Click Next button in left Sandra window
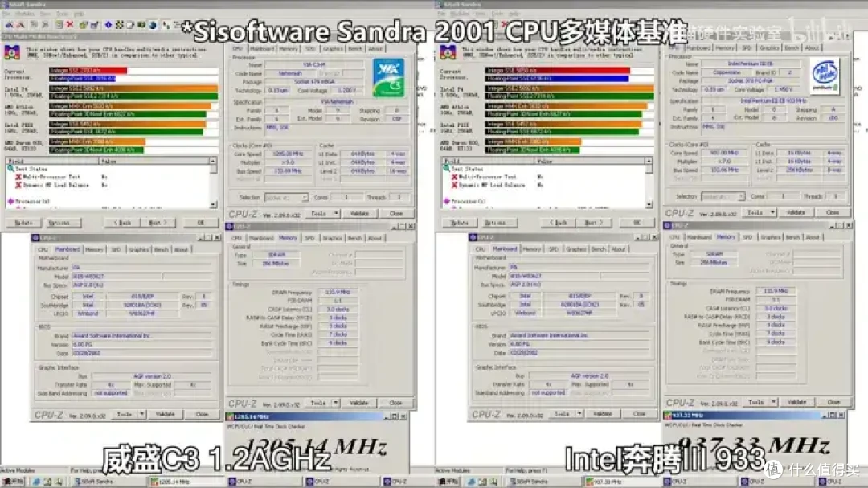868x488 pixels. (x=158, y=223)
